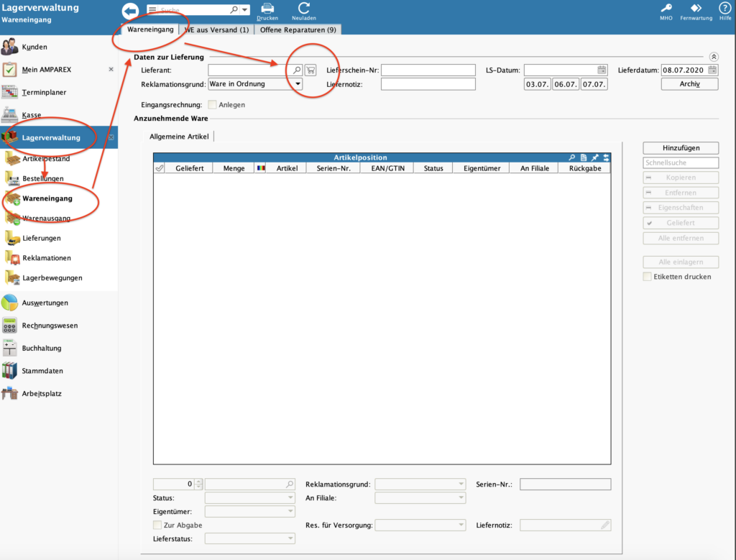This screenshot has height=560, width=736.
Task: Check the Zur Abgabe checkbox
Action: pyautogui.click(x=158, y=525)
